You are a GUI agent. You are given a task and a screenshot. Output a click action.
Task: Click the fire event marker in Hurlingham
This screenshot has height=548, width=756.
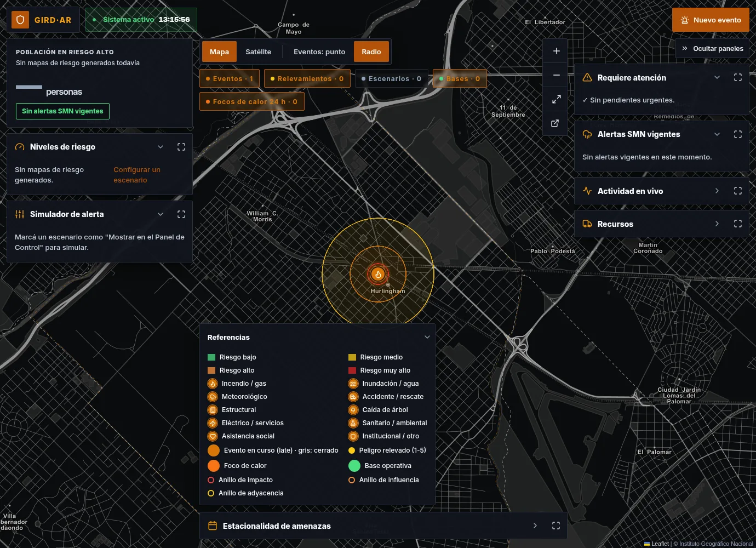pos(378,274)
